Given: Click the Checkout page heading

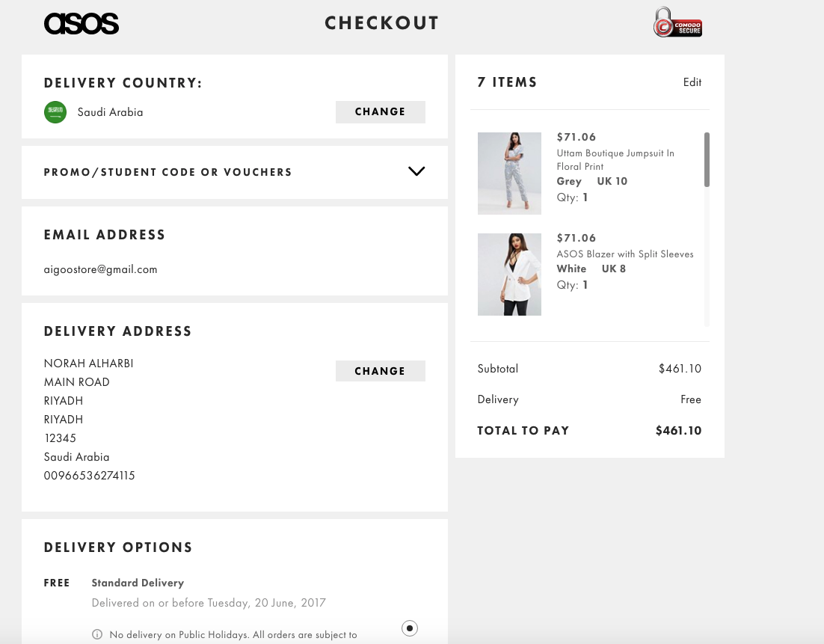Looking at the screenshot, I should click(381, 23).
